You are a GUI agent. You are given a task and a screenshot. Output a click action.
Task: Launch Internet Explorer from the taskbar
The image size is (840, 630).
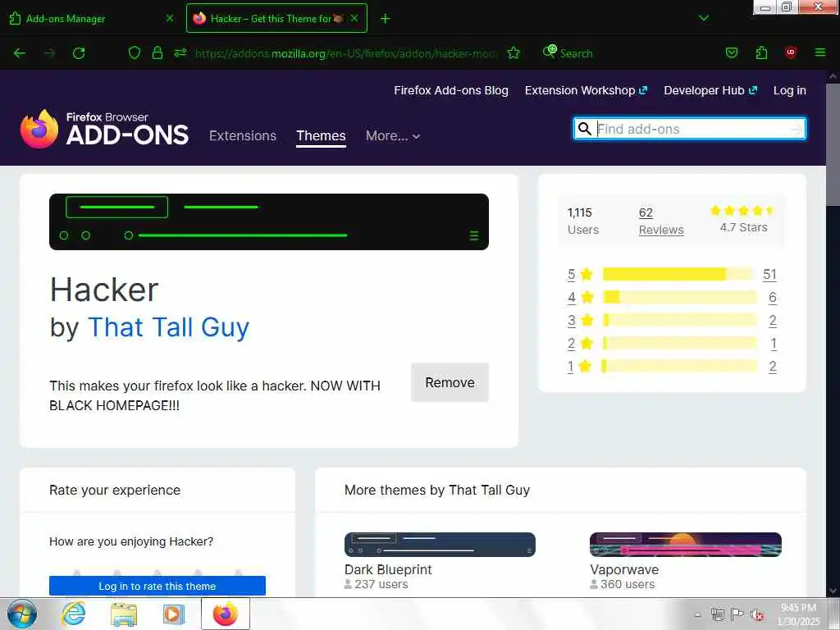click(x=73, y=614)
